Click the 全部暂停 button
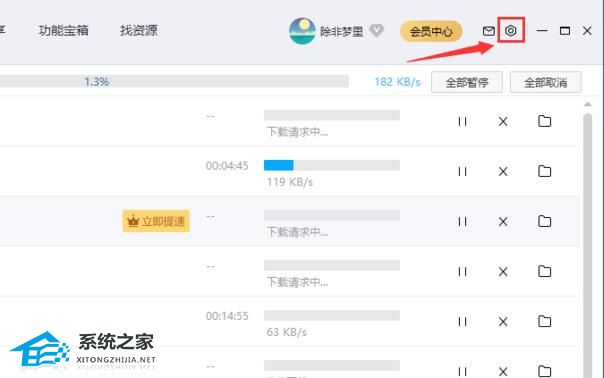Image resolution: width=604 pixels, height=378 pixels. 467,82
